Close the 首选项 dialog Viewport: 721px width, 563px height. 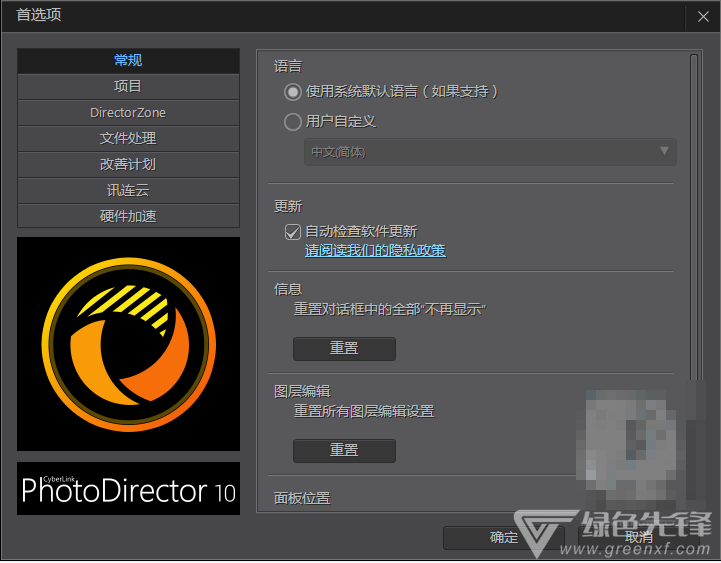coord(703,17)
